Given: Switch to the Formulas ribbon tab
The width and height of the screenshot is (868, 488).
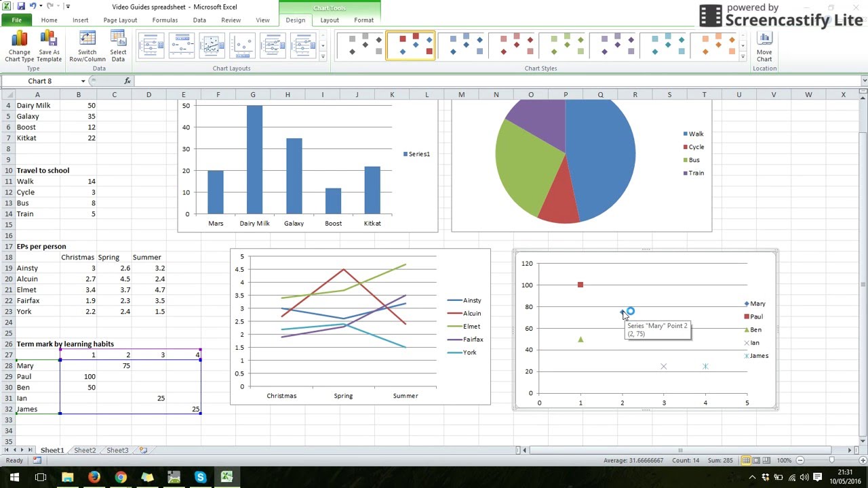Looking at the screenshot, I should [x=165, y=20].
